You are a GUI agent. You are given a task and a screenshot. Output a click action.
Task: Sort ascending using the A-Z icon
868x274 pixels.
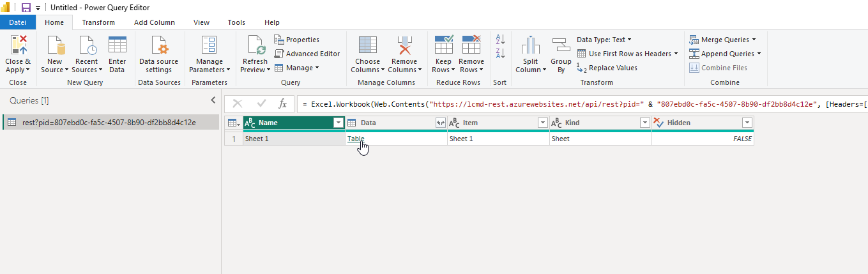pyautogui.click(x=501, y=40)
